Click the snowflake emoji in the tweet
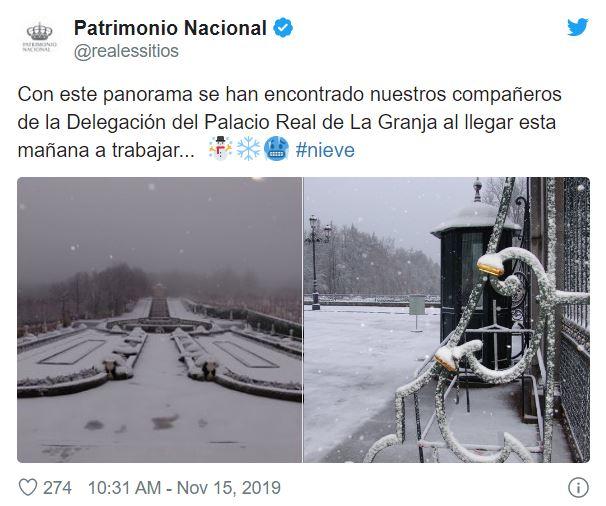 point(249,149)
